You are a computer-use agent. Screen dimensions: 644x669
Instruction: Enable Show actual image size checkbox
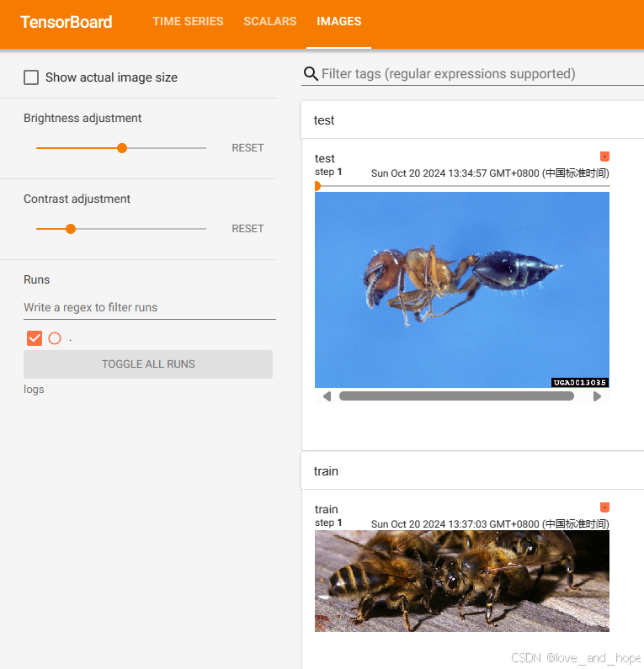click(x=31, y=77)
